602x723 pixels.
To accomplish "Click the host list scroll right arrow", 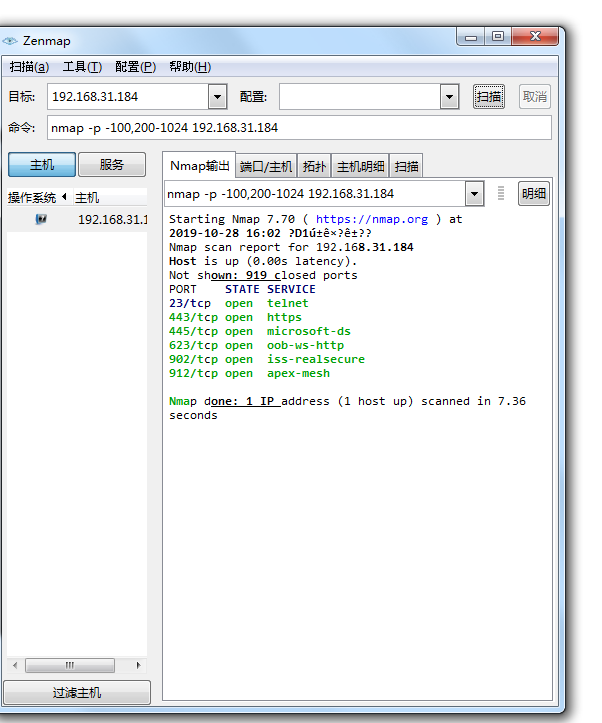I will [x=138, y=665].
